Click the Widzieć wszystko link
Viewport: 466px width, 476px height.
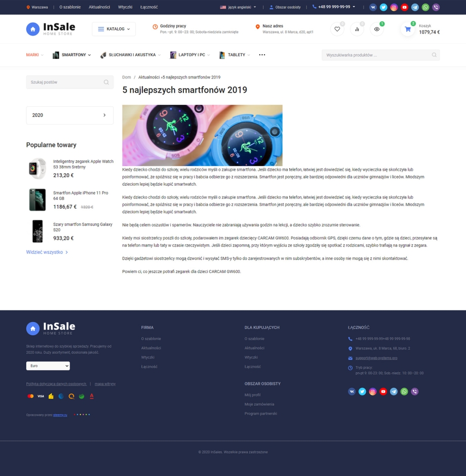tap(47, 252)
